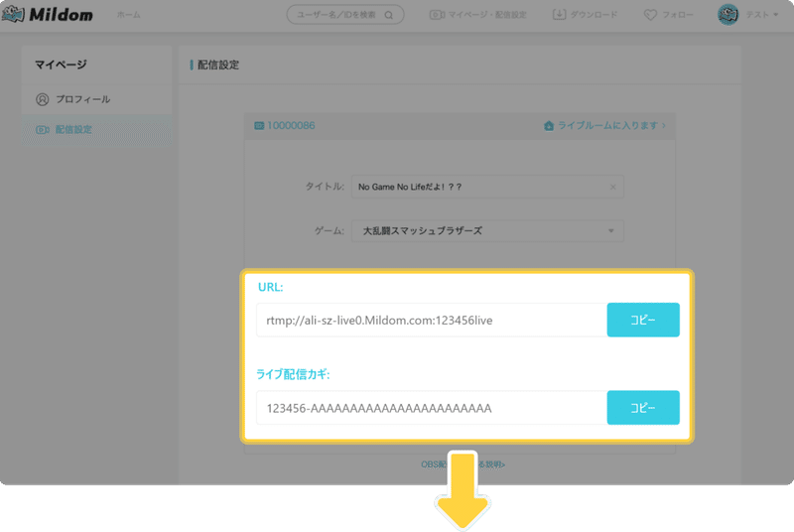The height and width of the screenshot is (532, 794).
Task: Go to ホーム in top navigation
Action: pyautogui.click(x=129, y=15)
